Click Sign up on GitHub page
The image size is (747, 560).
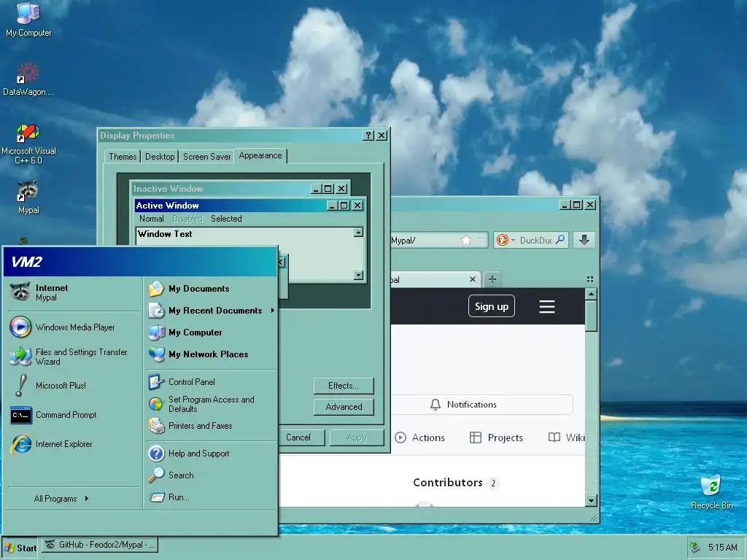(492, 306)
